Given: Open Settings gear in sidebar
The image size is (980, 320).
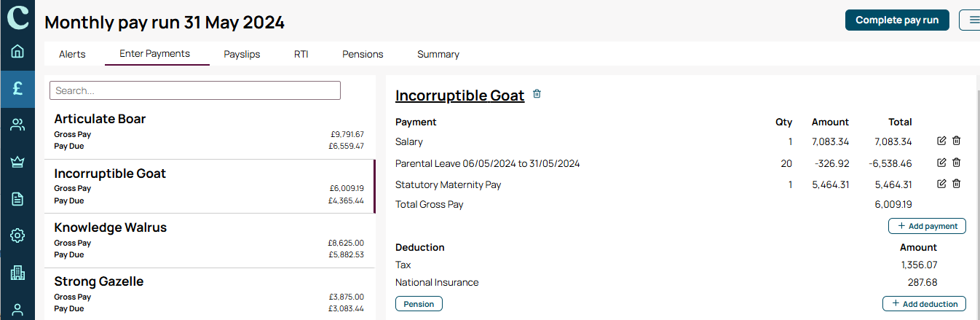Looking at the screenshot, I should (x=17, y=235).
